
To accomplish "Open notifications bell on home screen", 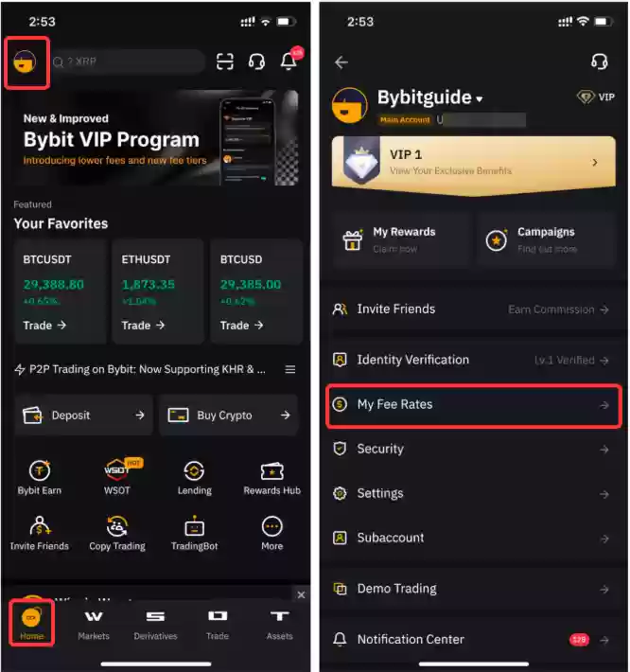I will click(289, 61).
